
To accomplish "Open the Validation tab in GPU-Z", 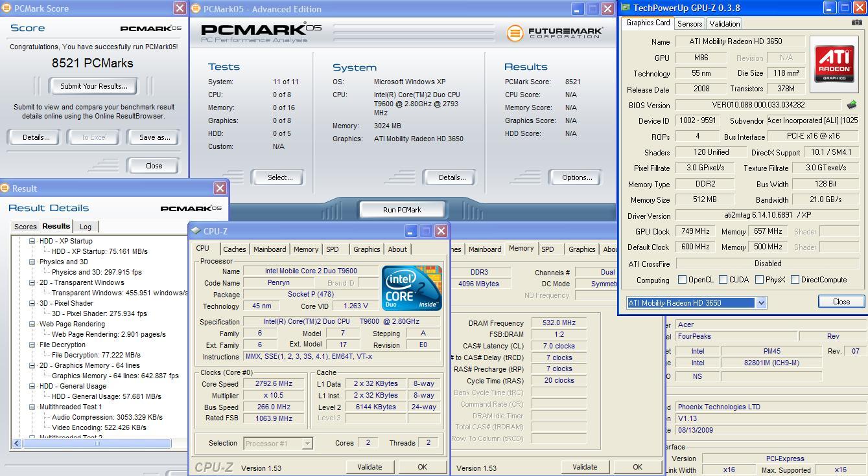I will tap(724, 23).
